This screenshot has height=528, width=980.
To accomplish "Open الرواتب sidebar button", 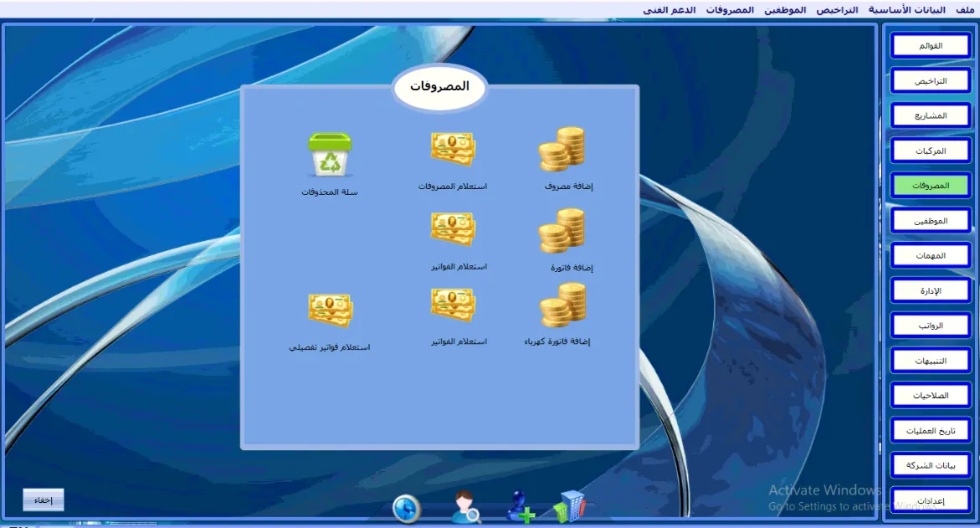I will [x=931, y=326].
